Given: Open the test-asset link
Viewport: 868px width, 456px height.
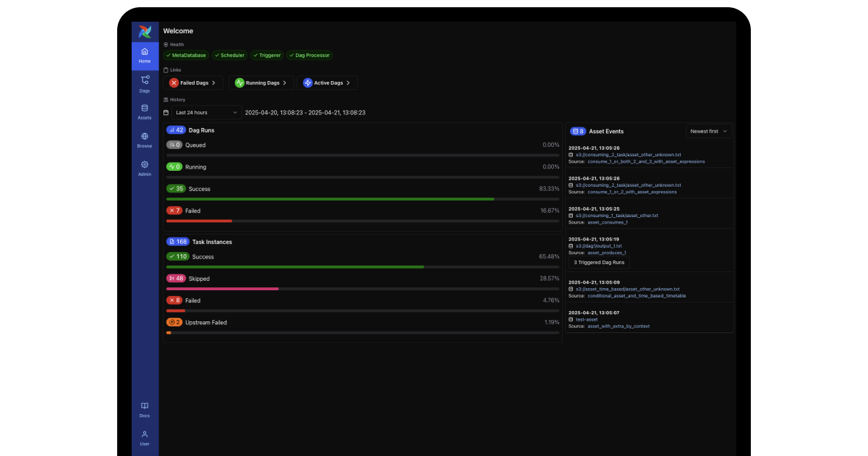Looking at the screenshot, I should (x=587, y=319).
